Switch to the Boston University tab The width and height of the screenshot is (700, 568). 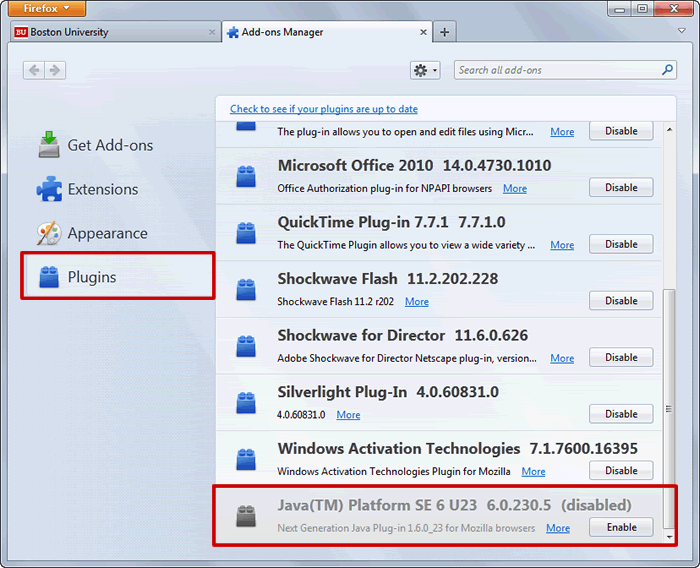pos(115,32)
